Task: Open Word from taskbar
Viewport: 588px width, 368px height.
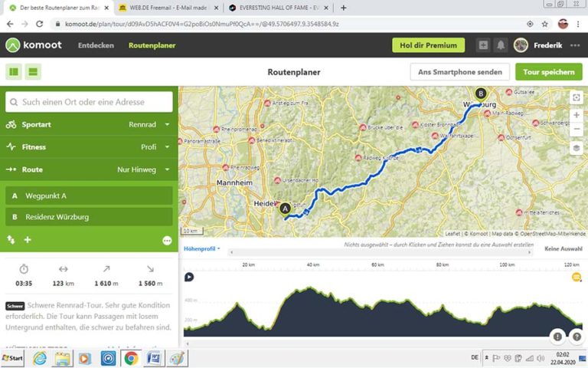Action: pos(154,358)
